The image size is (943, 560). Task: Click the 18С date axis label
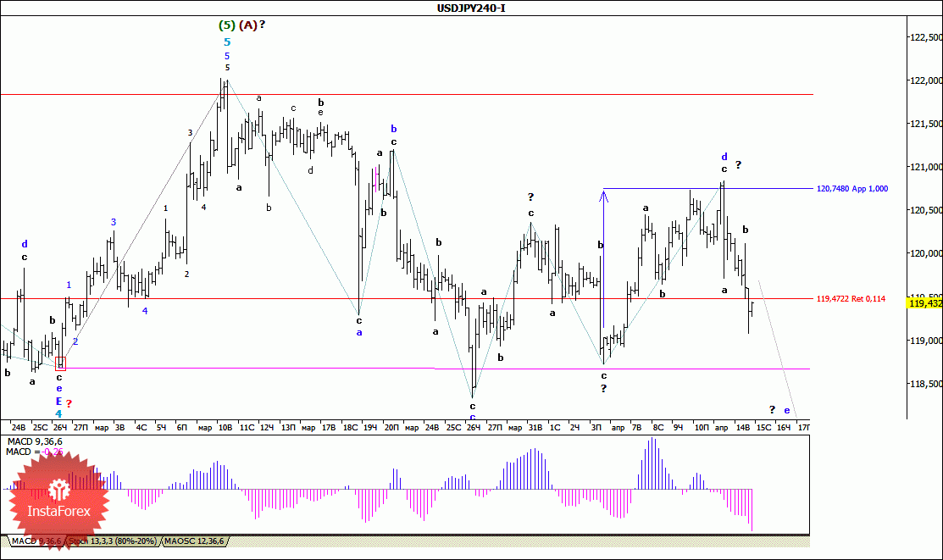[x=350, y=428]
